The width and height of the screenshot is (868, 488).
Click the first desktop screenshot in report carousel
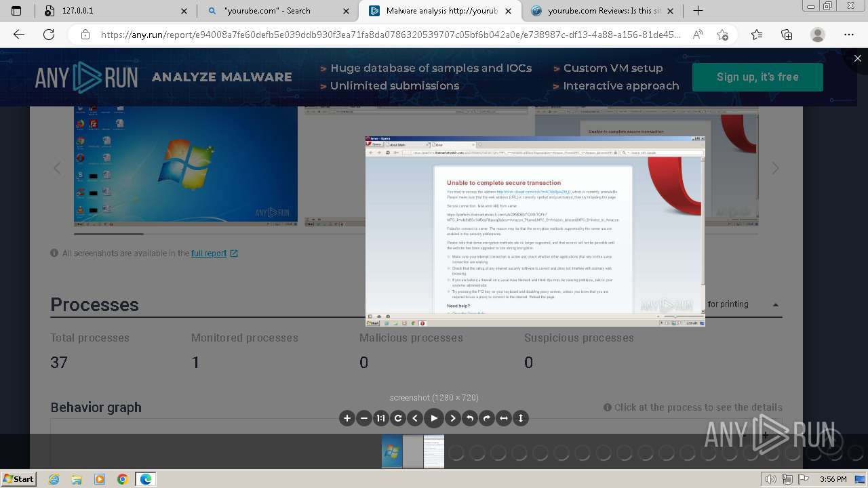(x=186, y=166)
